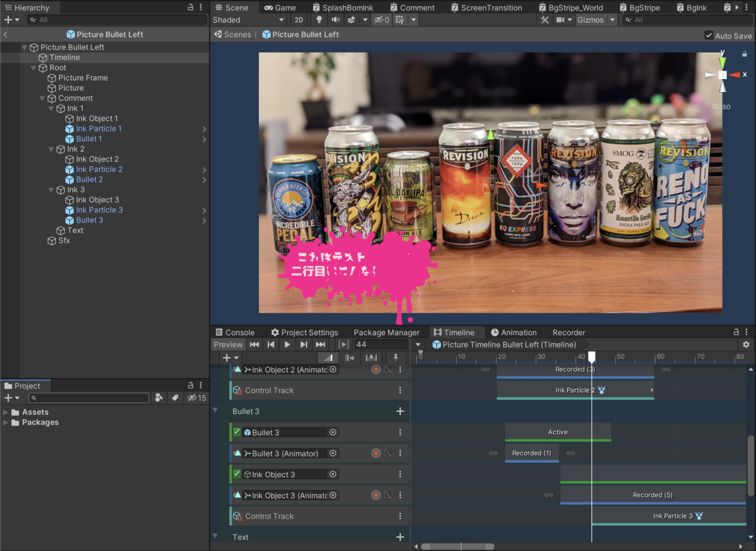Step to next timeline frame

pos(304,344)
